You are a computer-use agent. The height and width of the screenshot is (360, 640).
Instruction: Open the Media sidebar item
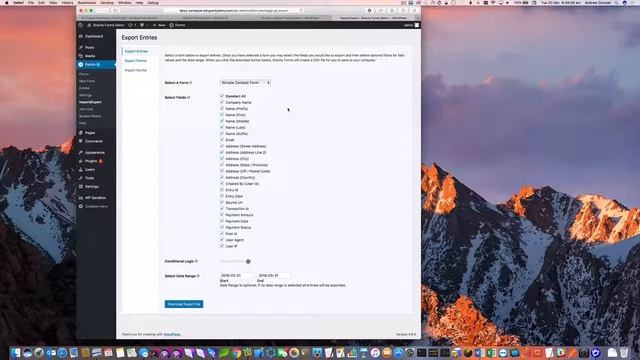[x=90, y=56]
